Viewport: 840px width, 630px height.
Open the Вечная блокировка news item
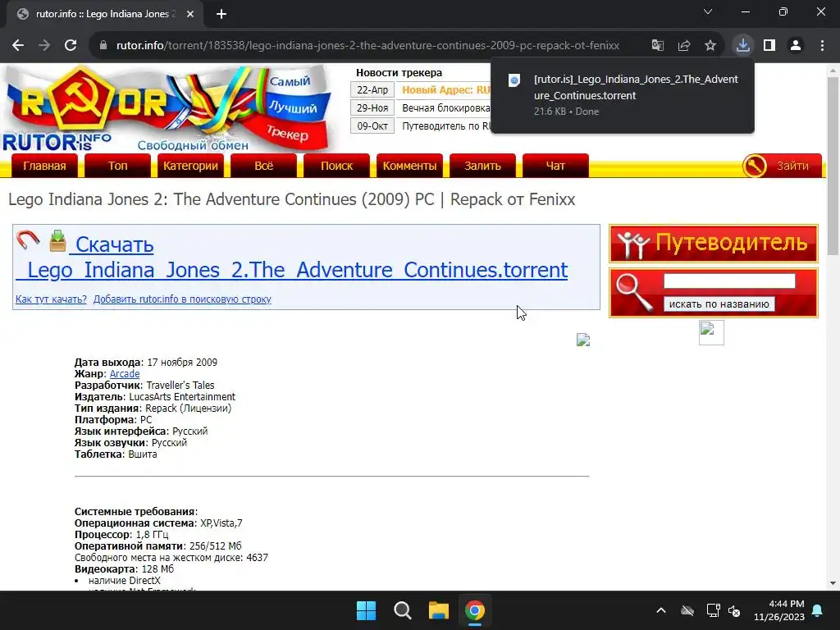(445, 108)
